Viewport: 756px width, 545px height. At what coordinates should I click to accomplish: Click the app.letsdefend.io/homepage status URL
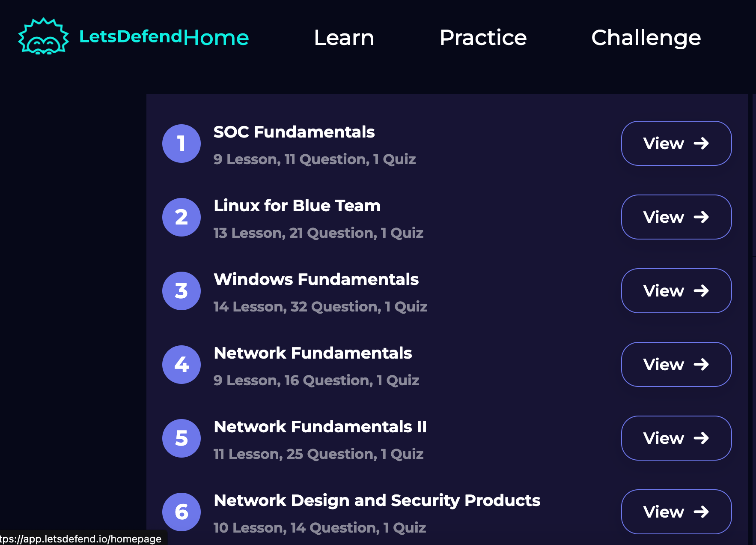coord(81,539)
